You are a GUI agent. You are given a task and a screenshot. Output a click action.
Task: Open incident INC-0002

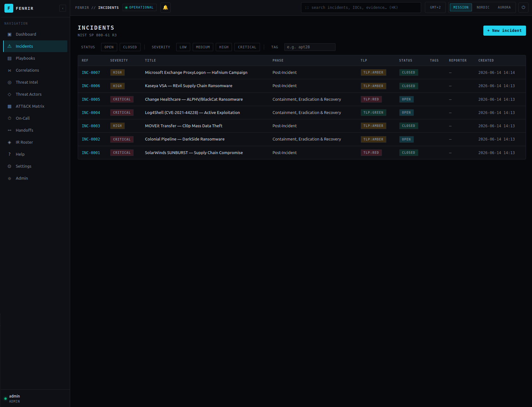[x=91, y=139]
